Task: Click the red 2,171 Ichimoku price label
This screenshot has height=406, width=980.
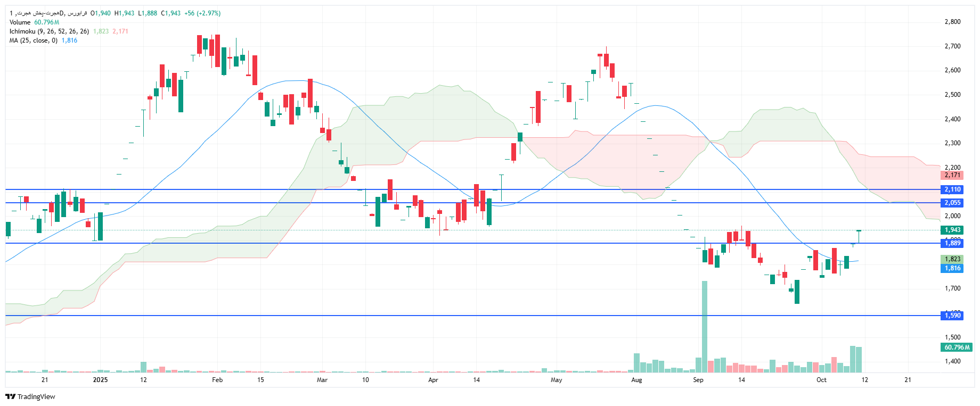Action: click(x=952, y=175)
